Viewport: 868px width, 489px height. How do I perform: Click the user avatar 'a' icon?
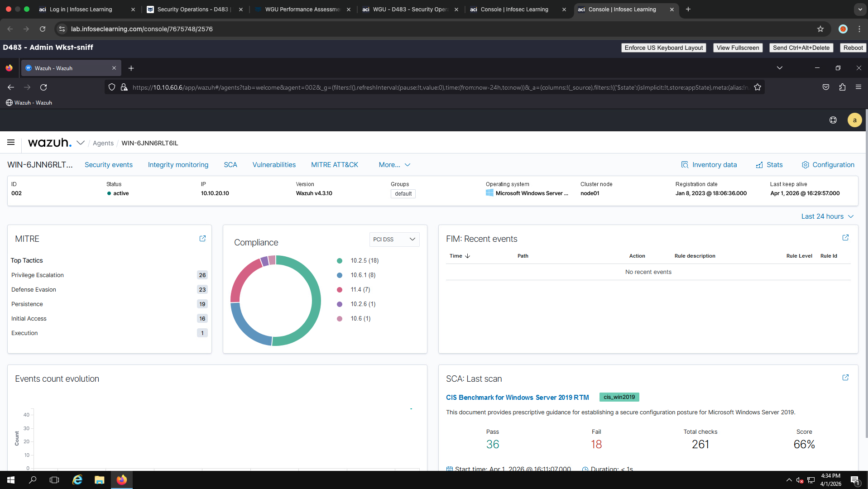[x=854, y=120]
